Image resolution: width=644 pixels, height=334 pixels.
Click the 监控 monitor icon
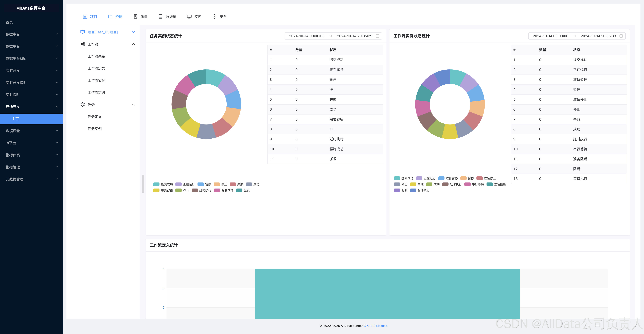(189, 17)
